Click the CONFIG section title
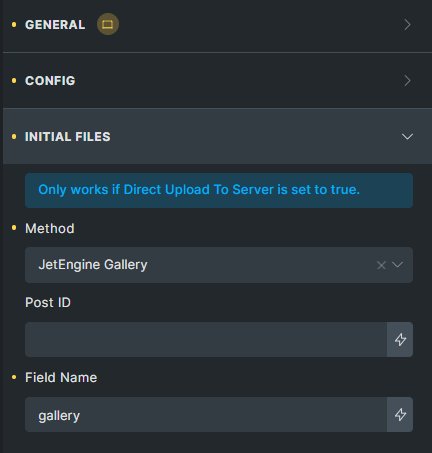The width and height of the screenshot is (432, 453). click(50, 81)
